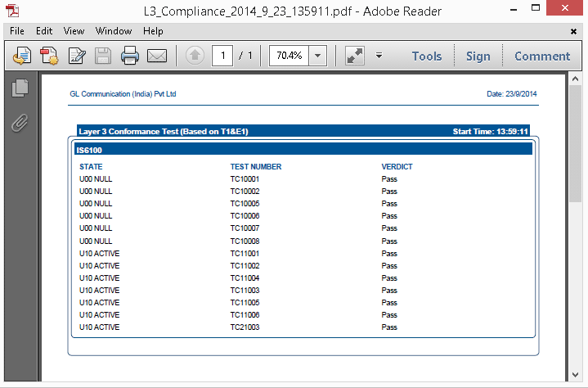Click the VERDICT column header
Image resolution: width=588 pixels, height=388 pixels.
[x=397, y=167]
